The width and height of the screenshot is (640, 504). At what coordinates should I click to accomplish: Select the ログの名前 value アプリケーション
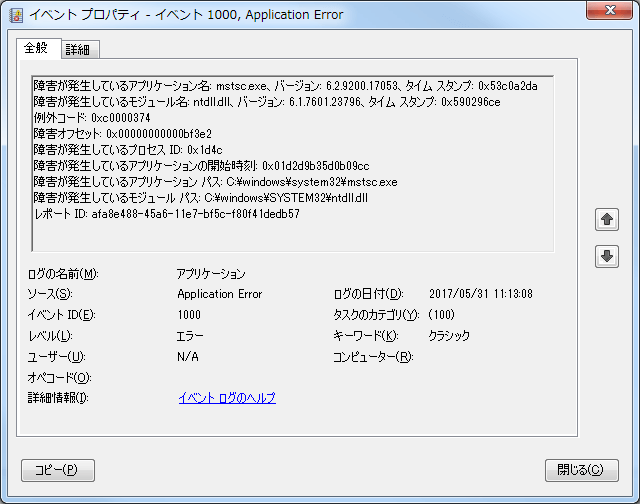[211, 273]
